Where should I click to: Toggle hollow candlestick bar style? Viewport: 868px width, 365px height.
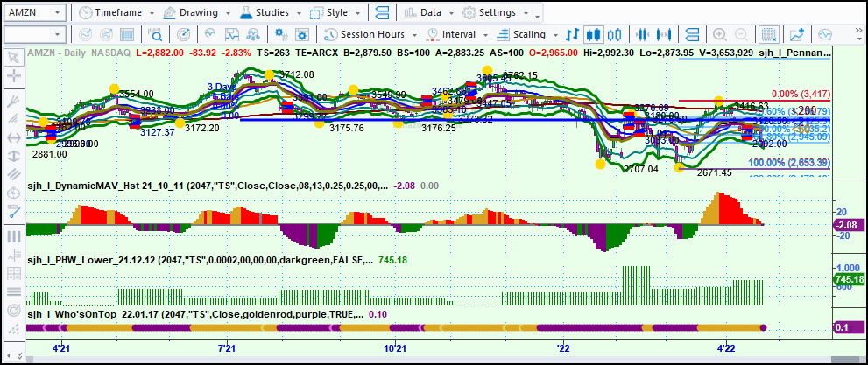(614, 34)
